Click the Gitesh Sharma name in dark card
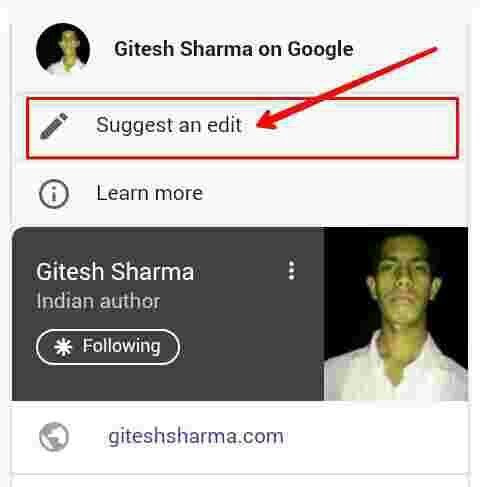The image size is (480, 487). click(x=115, y=272)
